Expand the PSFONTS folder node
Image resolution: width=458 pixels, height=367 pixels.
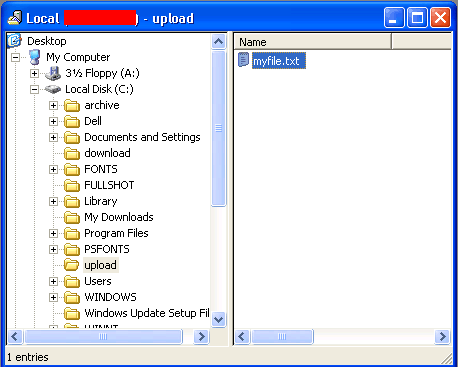[x=53, y=249]
